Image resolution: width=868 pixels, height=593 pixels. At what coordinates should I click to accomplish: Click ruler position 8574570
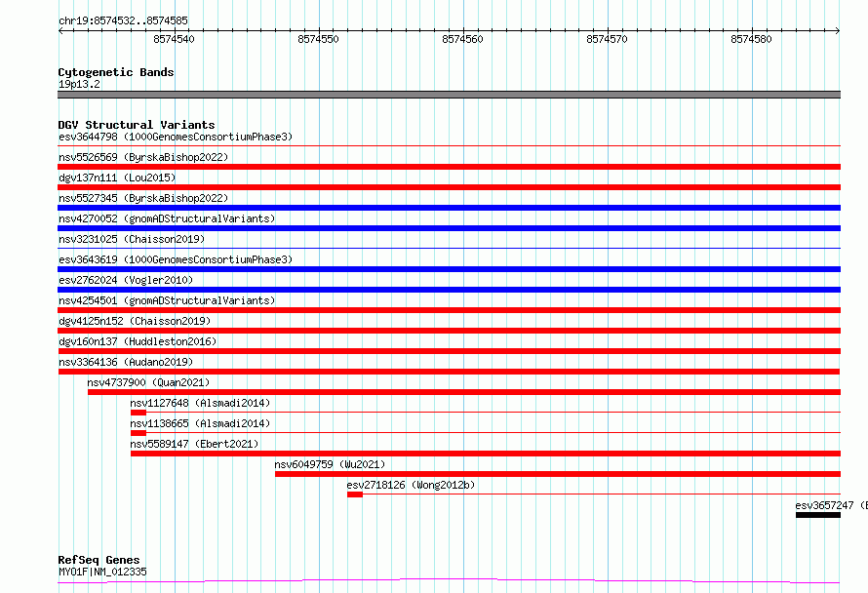click(x=607, y=39)
